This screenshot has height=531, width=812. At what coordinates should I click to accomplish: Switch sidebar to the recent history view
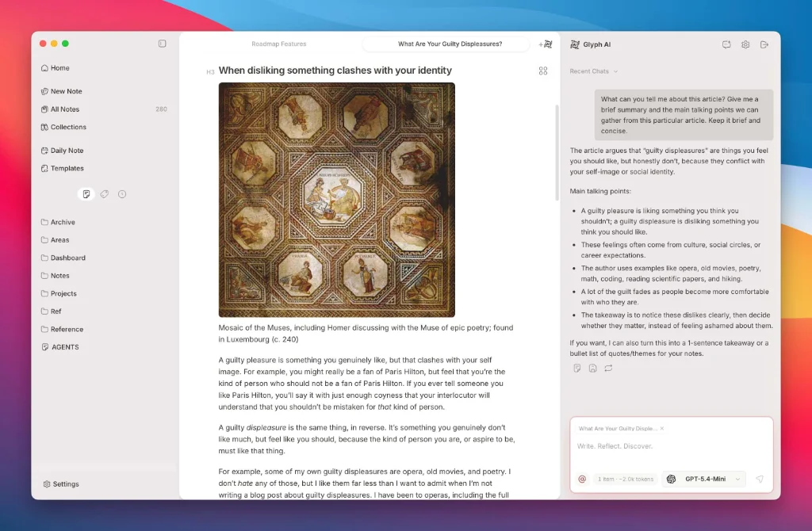click(x=122, y=194)
